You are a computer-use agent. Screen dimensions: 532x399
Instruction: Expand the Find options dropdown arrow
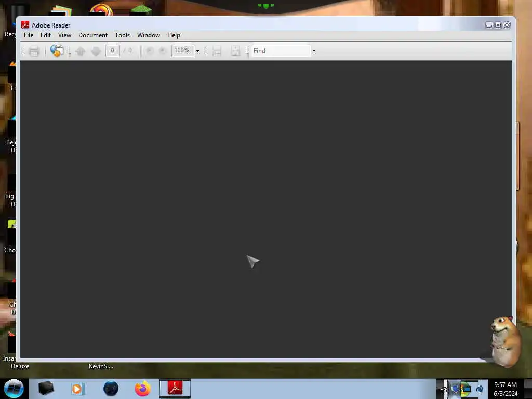click(314, 51)
